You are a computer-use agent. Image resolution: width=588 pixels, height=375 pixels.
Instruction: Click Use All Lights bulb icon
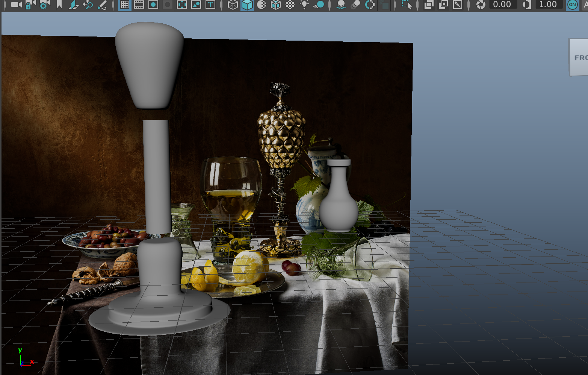(304, 5)
